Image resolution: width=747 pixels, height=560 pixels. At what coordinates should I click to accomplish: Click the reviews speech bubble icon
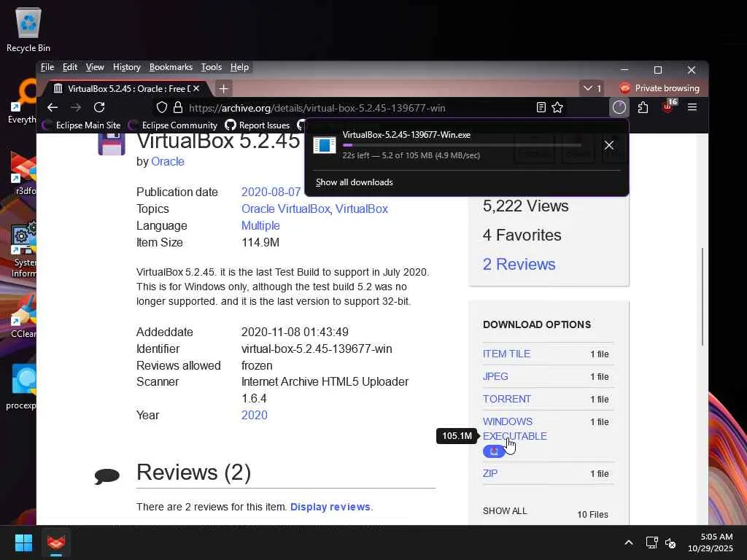pyautogui.click(x=107, y=475)
